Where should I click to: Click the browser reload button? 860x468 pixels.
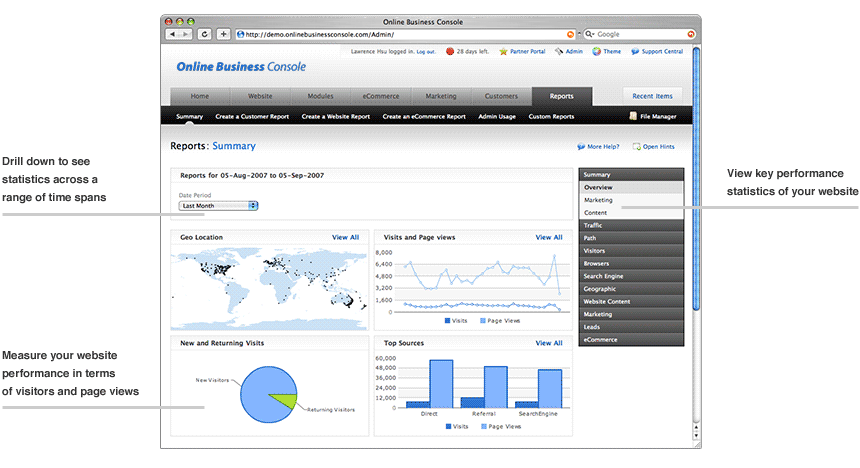(205, 33)
